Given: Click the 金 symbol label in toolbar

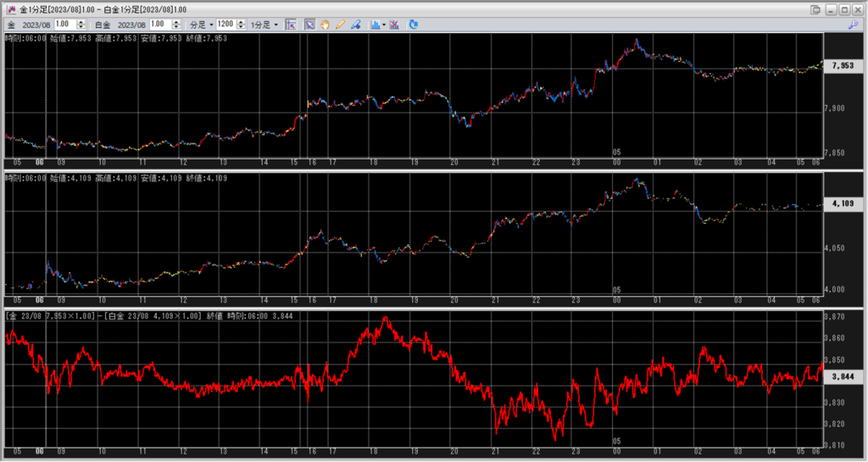Looking at the screenshot, I should pos(9,25).
